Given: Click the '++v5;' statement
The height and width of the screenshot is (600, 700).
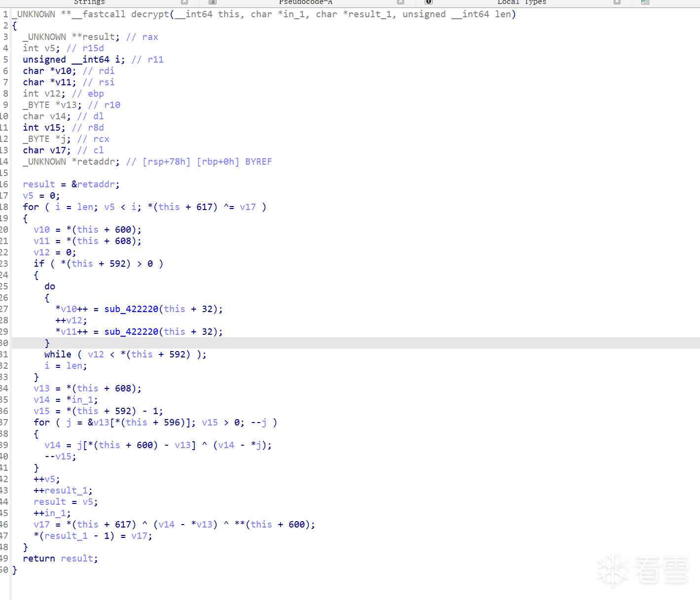Looking at the screenshot, I should pos(47,479).
